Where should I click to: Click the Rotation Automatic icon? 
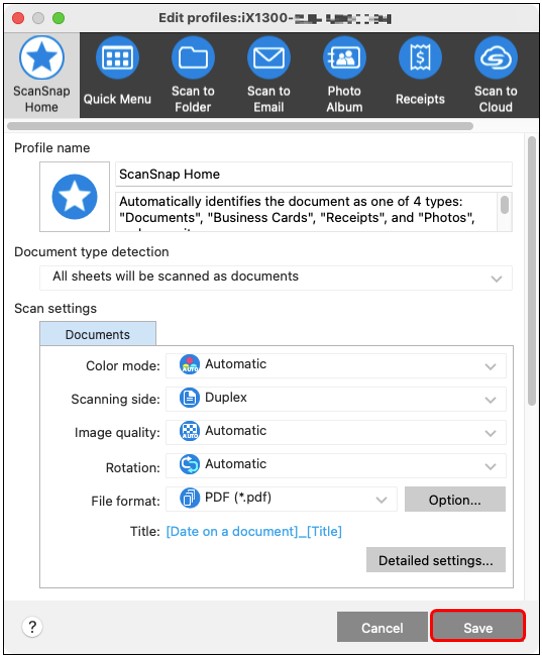coord(189,464)
